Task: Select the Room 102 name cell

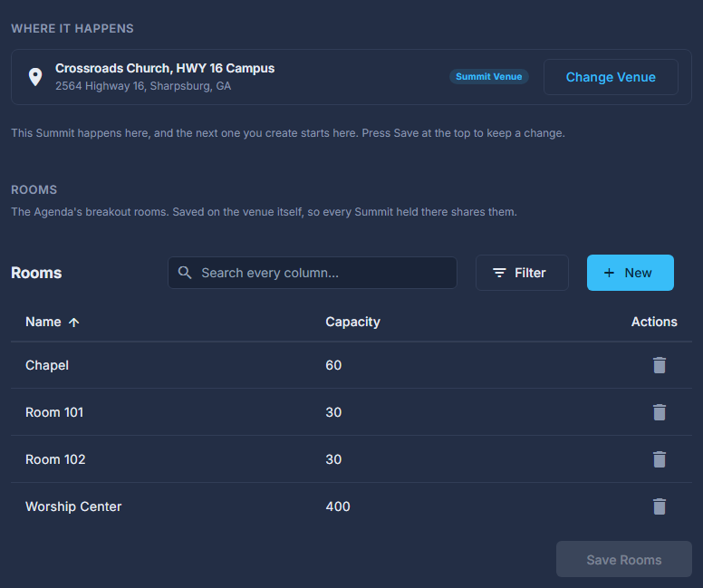Action: (55, 459)
